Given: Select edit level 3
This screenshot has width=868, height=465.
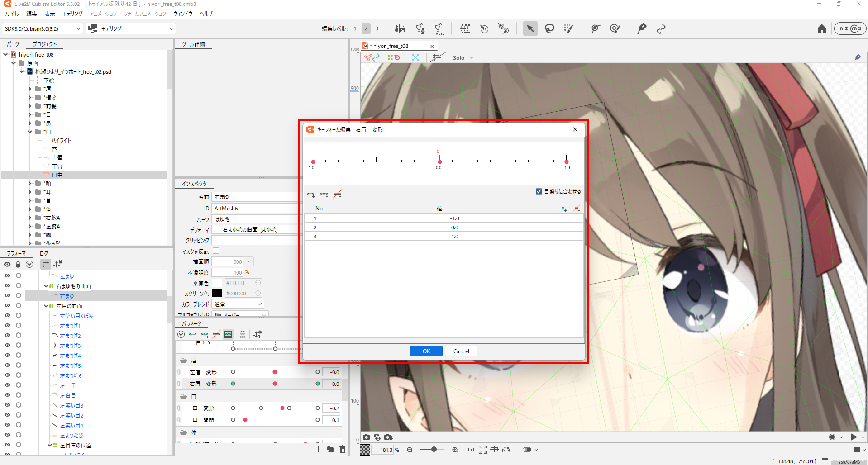Looking at the screenshot, I should pos(377,28).
